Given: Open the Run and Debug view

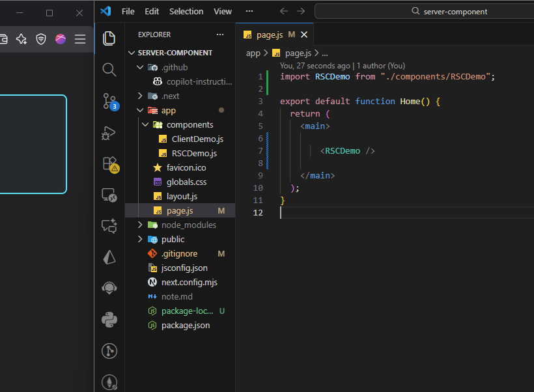Looking at the screenshot, I should (x=109, y=133).
